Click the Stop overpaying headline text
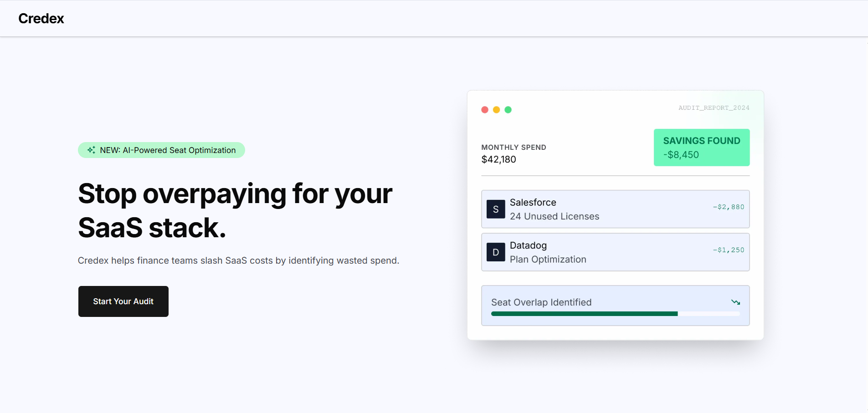The image size is (868, 413). pyautogui.click(x=235, y=210)
